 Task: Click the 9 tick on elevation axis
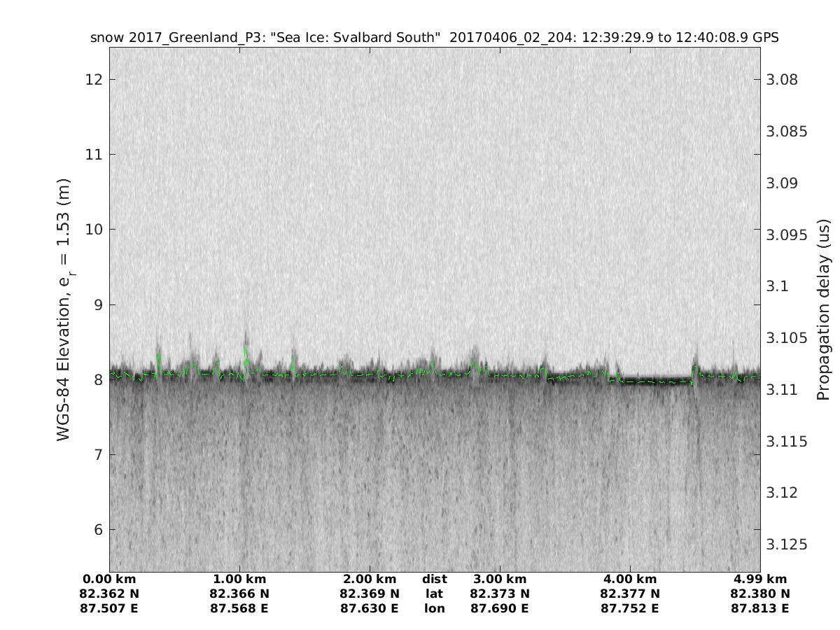coord(97,304)
